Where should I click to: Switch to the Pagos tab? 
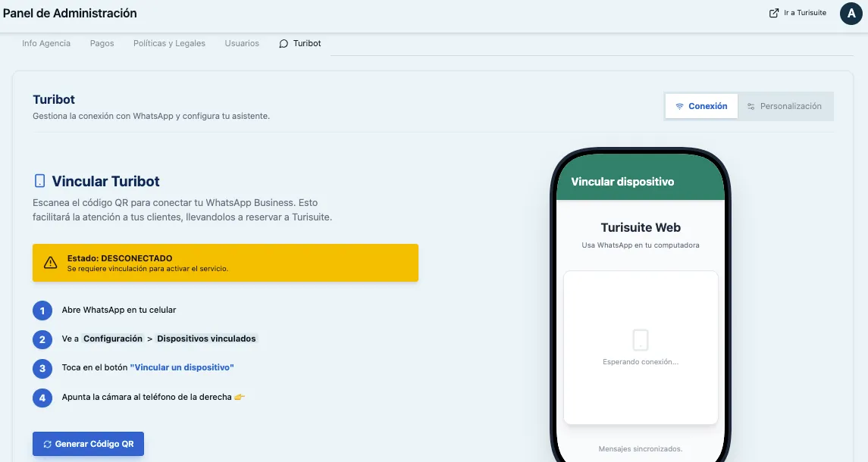click(102, 43)
